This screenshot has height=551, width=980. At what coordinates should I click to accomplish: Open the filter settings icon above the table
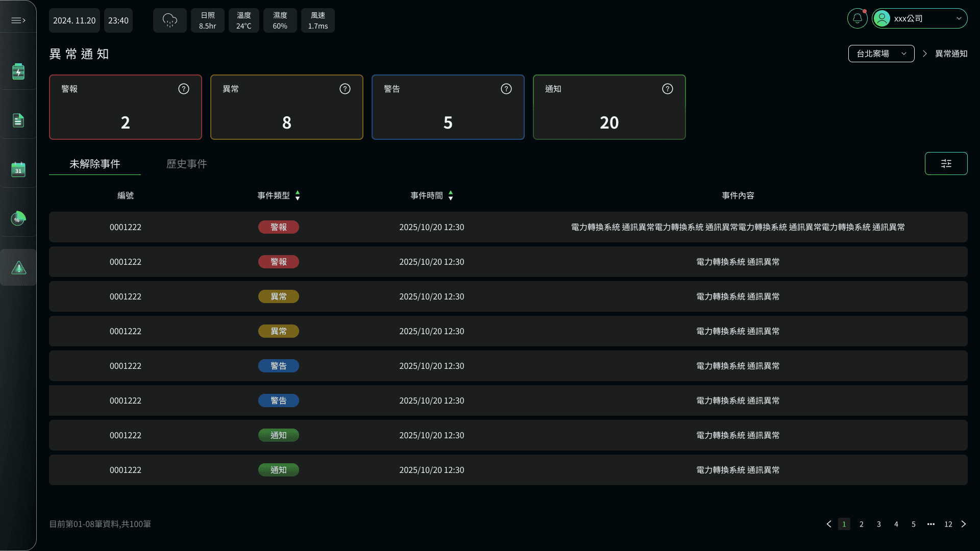(946, 163)
